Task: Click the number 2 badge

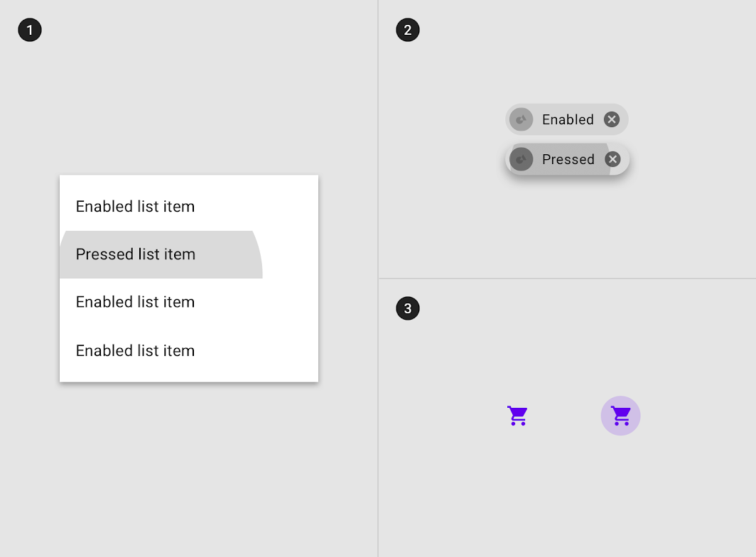Action: pos(408,30)
